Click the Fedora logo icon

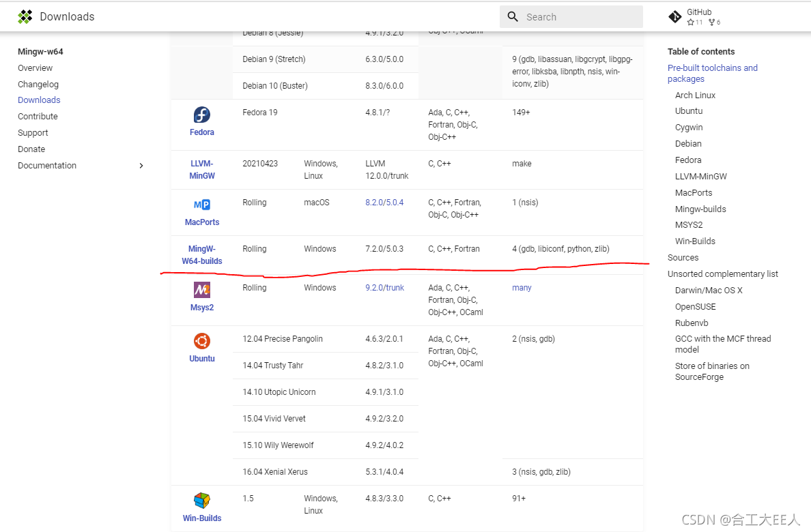pos(201,115)
